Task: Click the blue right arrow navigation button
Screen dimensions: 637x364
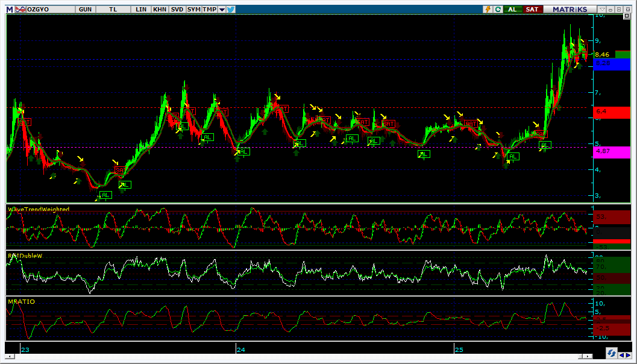Action: (x=627, y=354)
